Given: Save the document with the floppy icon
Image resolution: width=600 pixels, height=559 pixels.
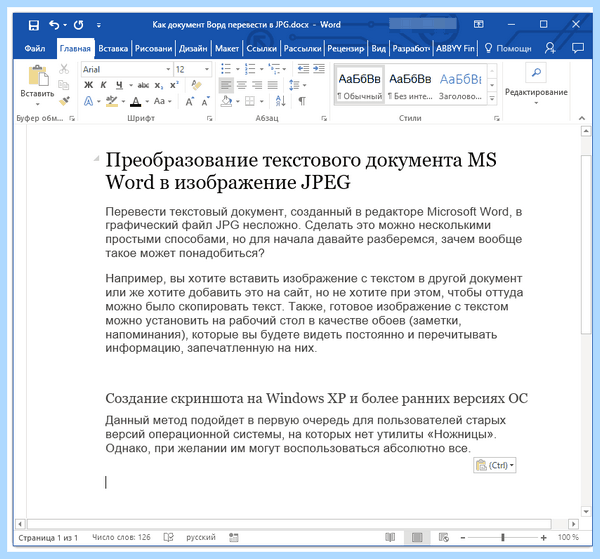Looking at the screenshot, I should pyautogui.click(x=34, y=25).
